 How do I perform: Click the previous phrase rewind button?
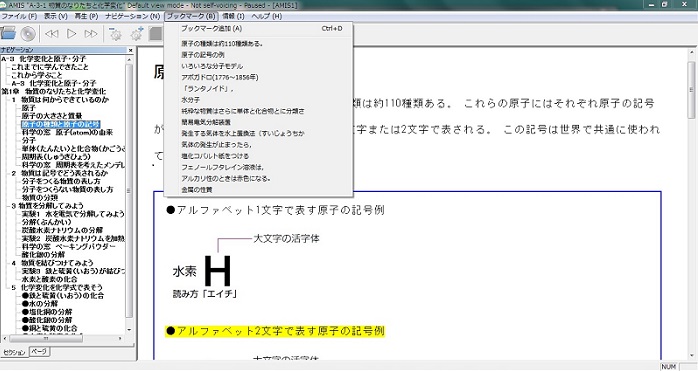(x=52, y=34)
